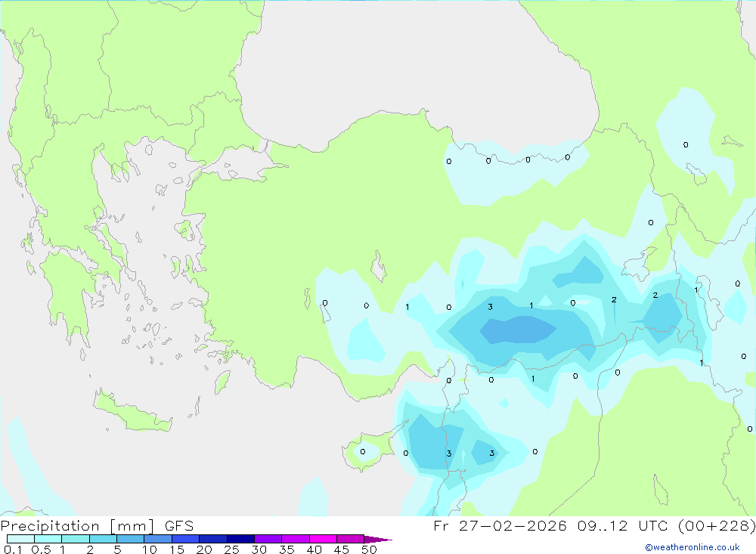Pick the 10–15 mm legend color swatch
This screenshot has width=756, height=554.
tap(158, 539)
